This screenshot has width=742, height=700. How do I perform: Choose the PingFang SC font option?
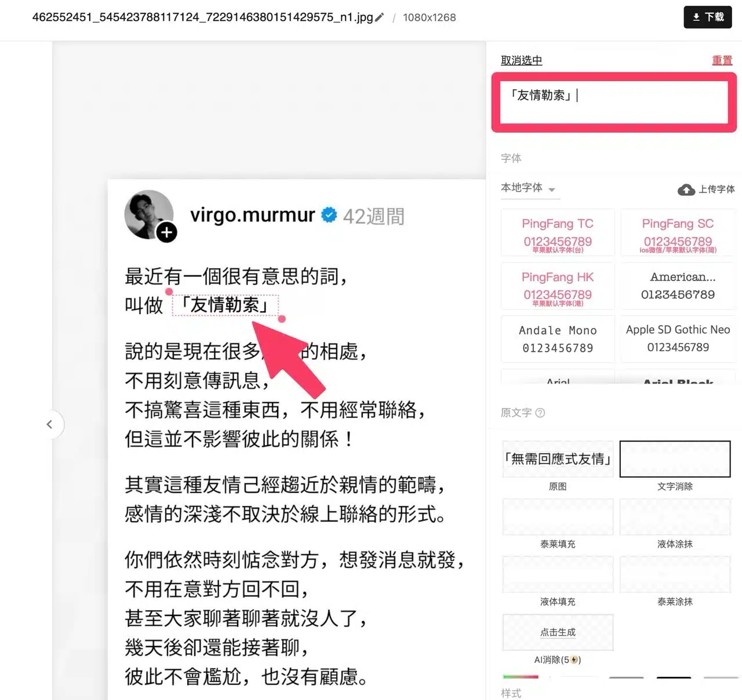677,232
